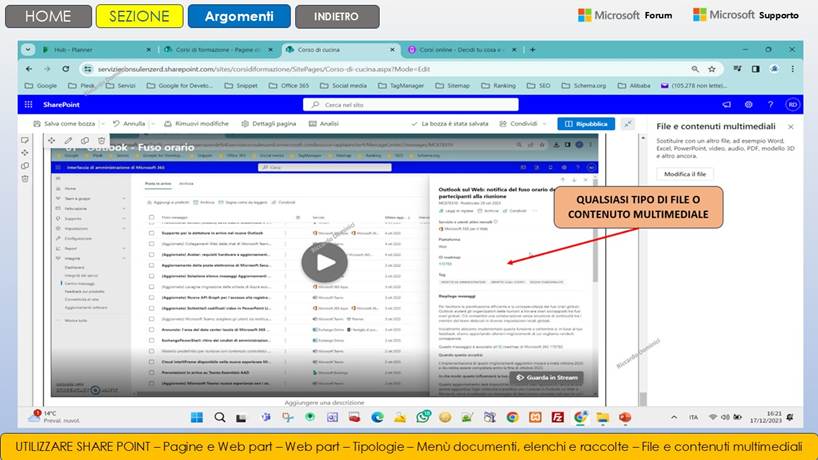Open the RD account avatar
The width and height of the screenshot is (818, 460).
792,104
